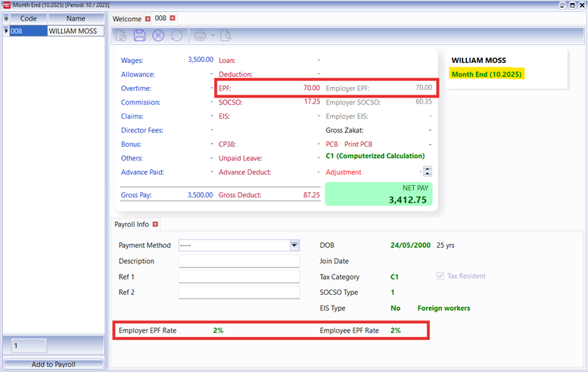The image size is (588, 372).
Task: Click the PCB link label
Action: click(x=331, y=144)
